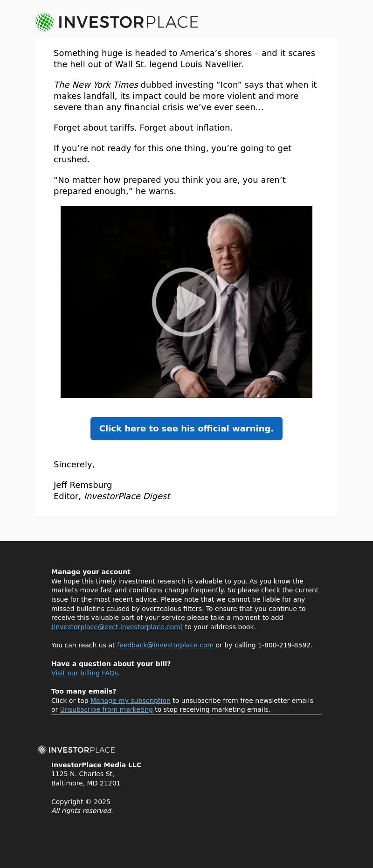Click the phone number 1-800-219-8592
373x868 pixels.
click(284, 645)
